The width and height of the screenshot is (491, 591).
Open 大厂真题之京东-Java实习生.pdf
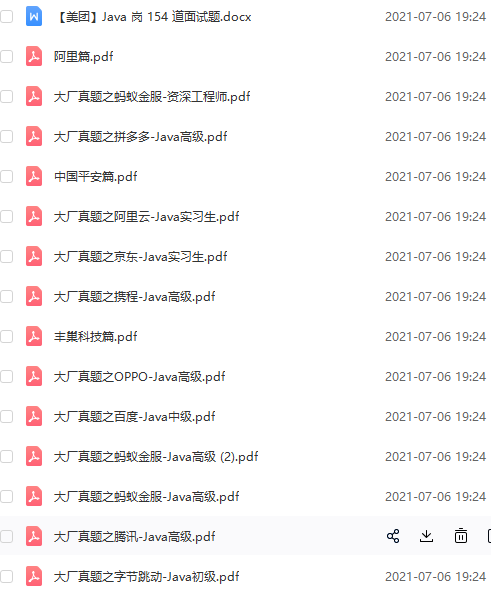click(140, 257)
